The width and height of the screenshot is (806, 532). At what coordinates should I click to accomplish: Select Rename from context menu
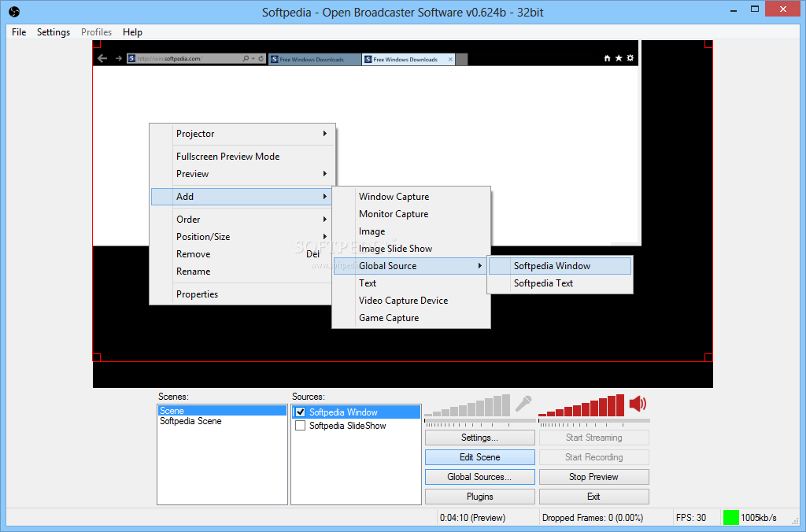(242, 272)
